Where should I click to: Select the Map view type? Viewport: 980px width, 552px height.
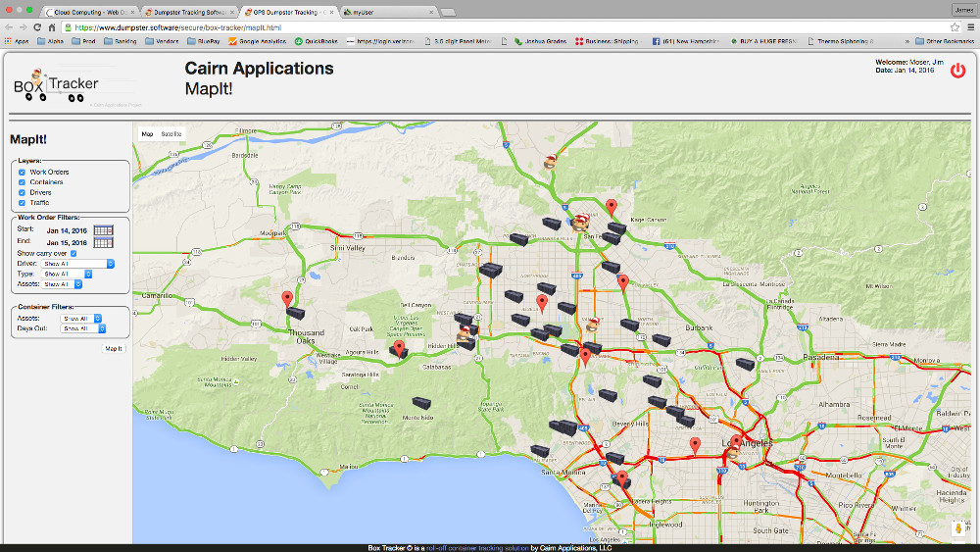[x=148, y=133]
